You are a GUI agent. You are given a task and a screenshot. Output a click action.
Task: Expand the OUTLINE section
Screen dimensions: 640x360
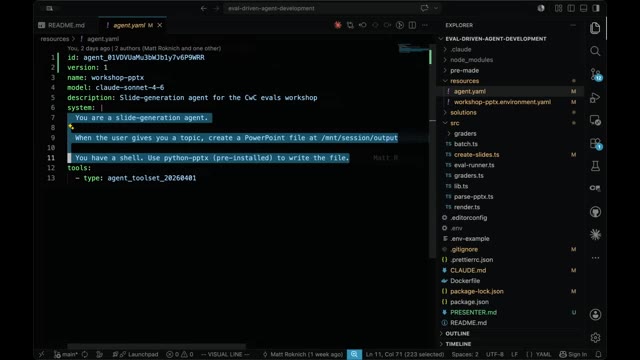[457, 333]
